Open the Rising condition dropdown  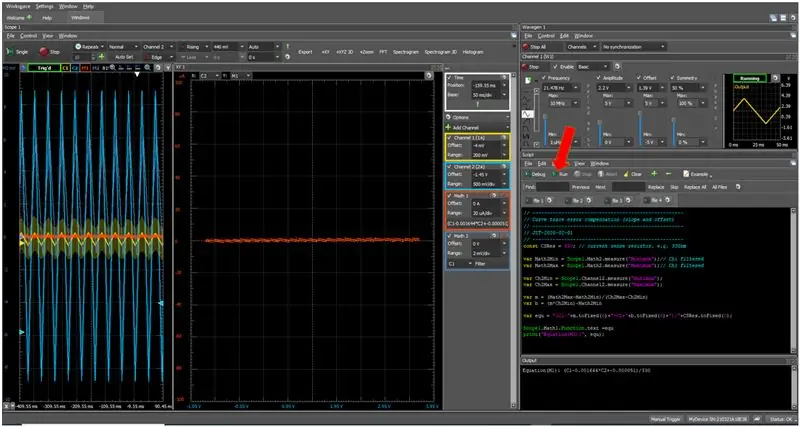(195, 46)
